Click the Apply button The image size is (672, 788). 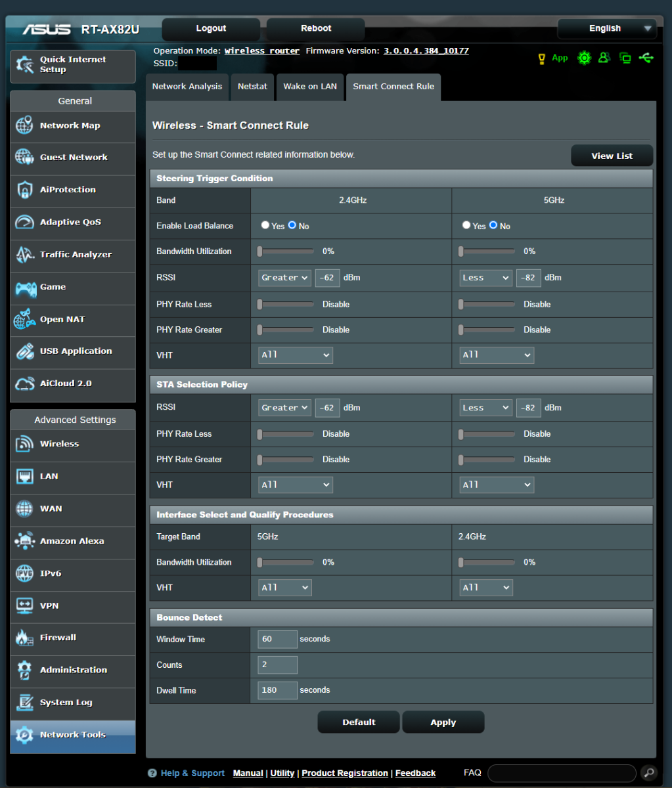click(x=443, y=722)
